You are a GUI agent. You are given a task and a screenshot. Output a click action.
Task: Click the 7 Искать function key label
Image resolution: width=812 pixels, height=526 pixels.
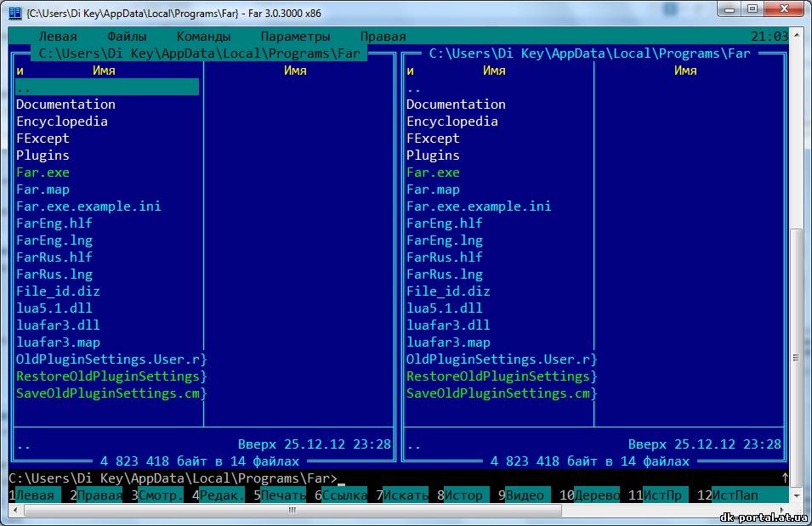pos(402,495)
